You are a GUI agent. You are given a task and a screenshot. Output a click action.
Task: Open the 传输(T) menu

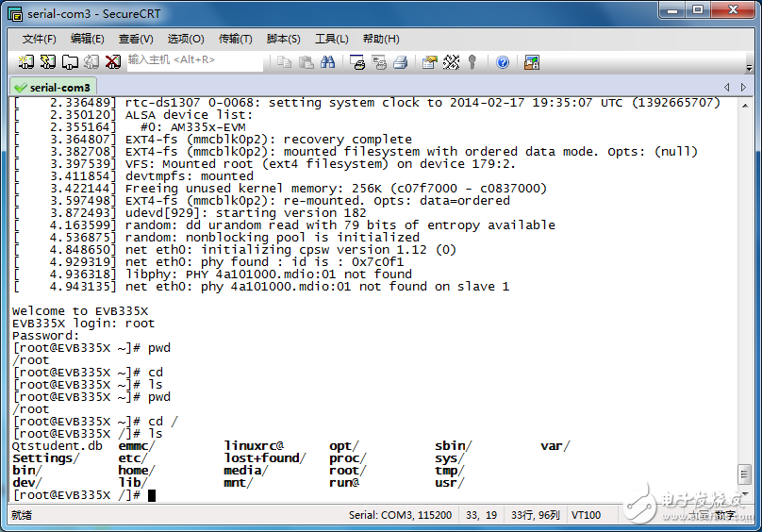point(235,39)
